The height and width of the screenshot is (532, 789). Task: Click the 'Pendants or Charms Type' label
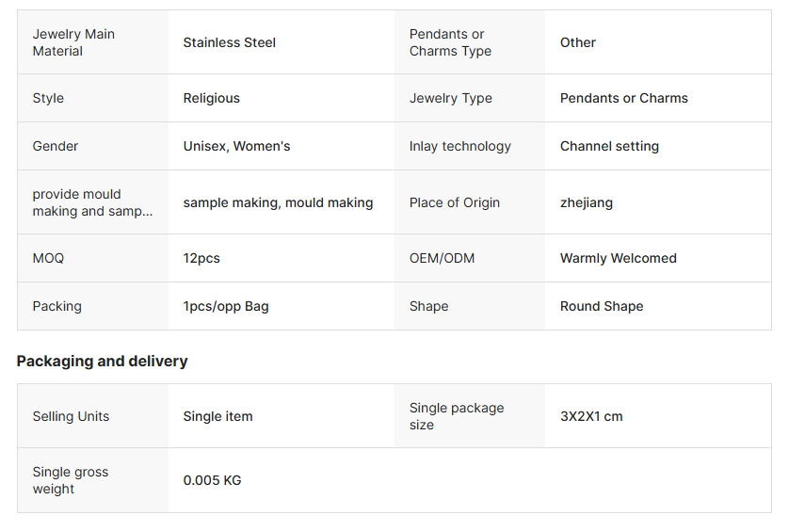coord(450,42)
